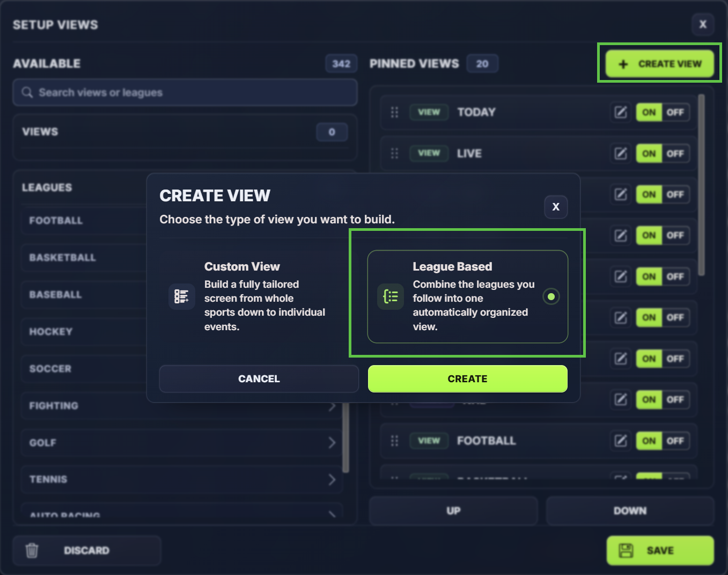Edit the pinned FOOTBALL view via pencil icon
The image size is (728, 575).
pyautogui.click(x=621, y=441)
